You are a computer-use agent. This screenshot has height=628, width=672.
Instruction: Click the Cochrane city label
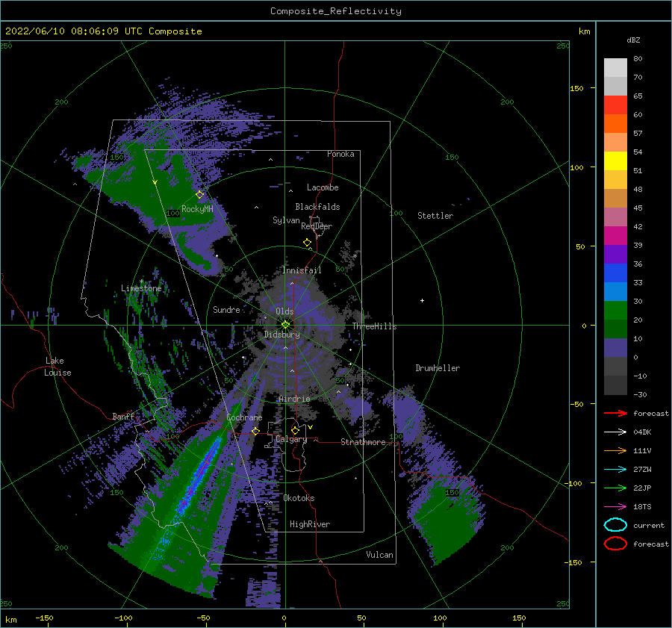click(244, 417)
